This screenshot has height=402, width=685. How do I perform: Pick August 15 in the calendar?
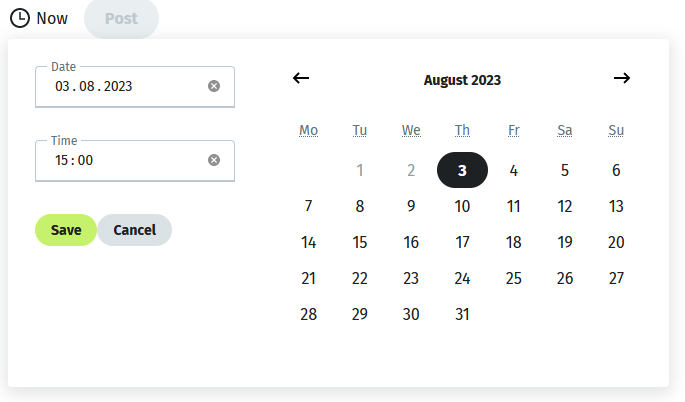[360, 242]
